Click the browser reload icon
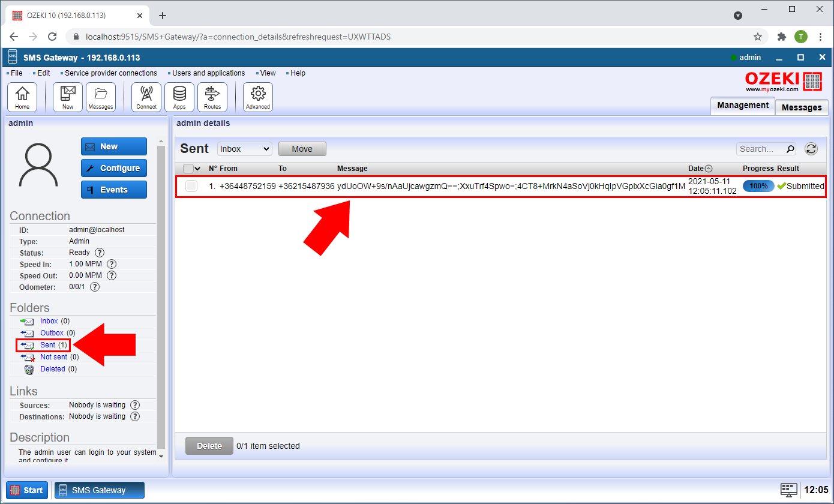 52,37
